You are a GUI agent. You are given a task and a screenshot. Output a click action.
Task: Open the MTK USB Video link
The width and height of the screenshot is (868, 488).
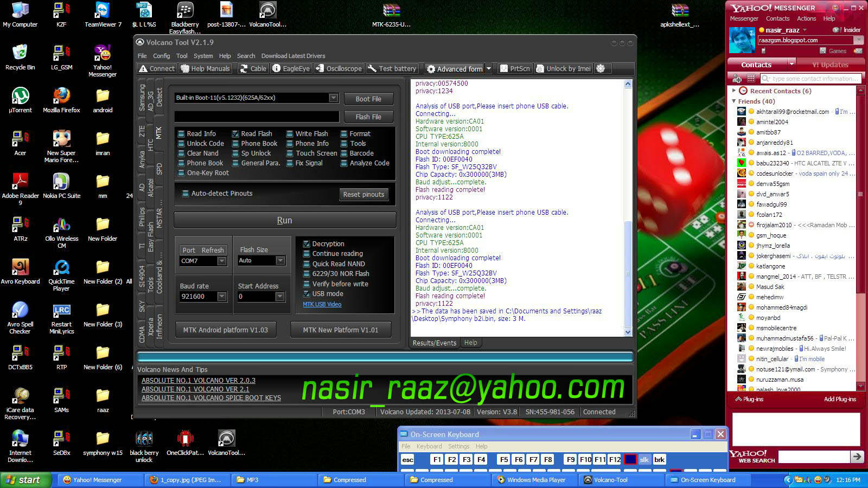click(322, 304)
